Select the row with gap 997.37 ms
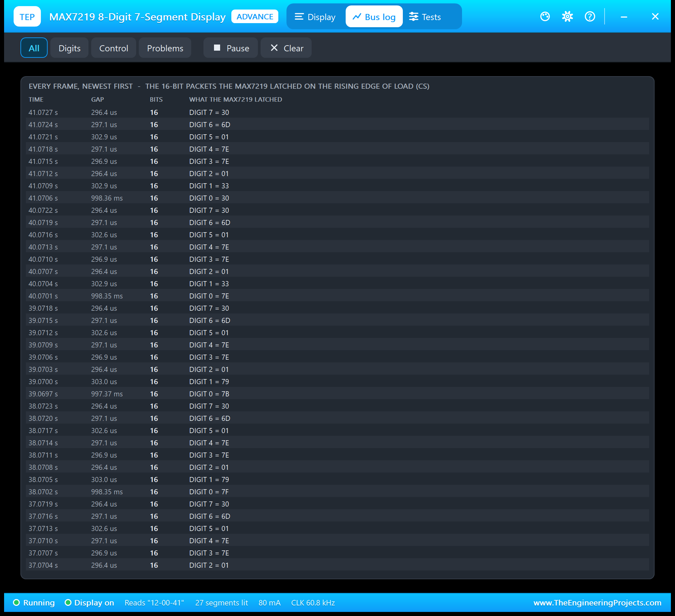 [337, 394]
